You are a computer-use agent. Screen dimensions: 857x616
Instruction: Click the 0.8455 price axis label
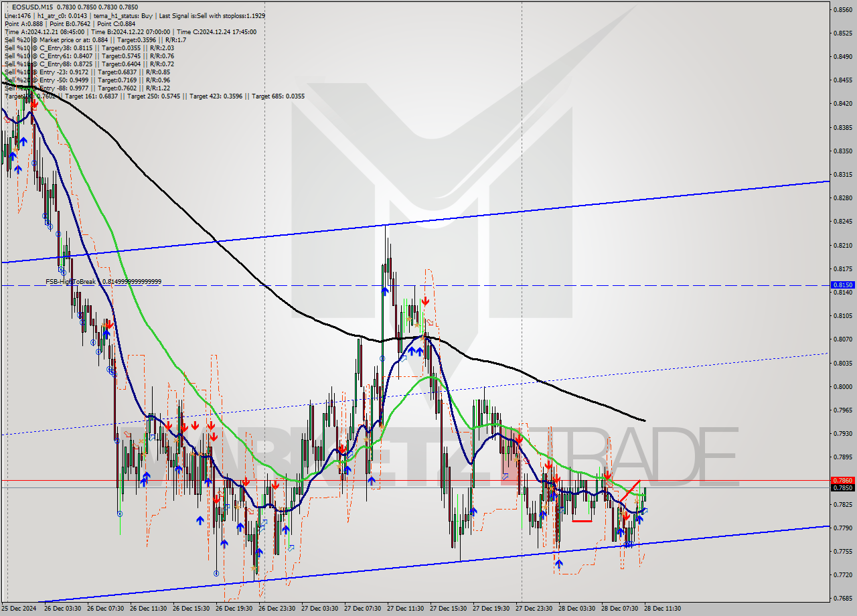843,80
